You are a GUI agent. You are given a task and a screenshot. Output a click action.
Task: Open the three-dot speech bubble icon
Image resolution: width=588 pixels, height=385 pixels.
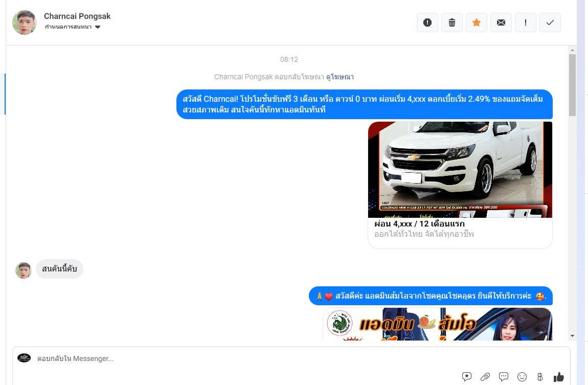[x=504, y=377]
